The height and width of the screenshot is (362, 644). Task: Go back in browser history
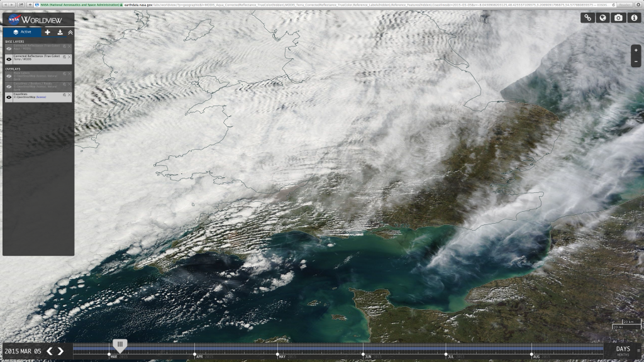[6, 4]
